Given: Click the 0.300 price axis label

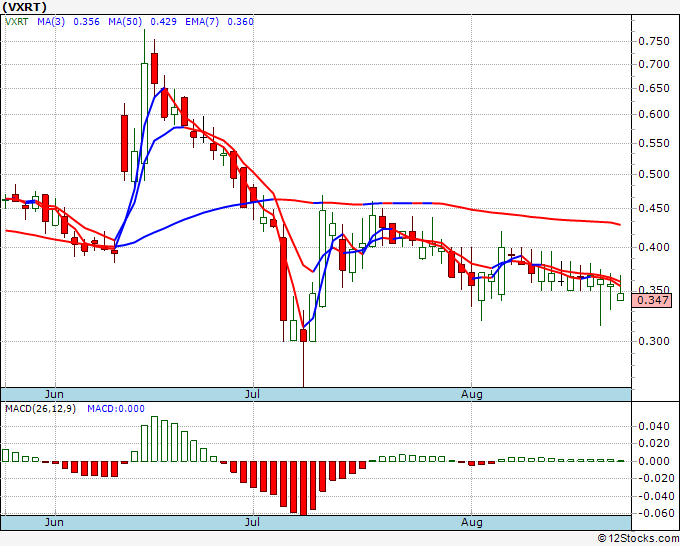Looking at the screenshot, I should 654,341.
